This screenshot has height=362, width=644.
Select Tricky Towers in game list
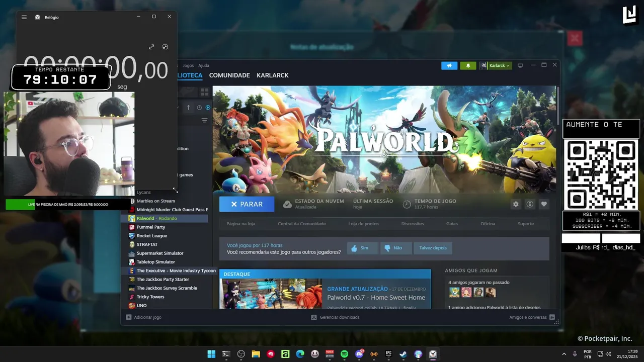tap(150, 297)
